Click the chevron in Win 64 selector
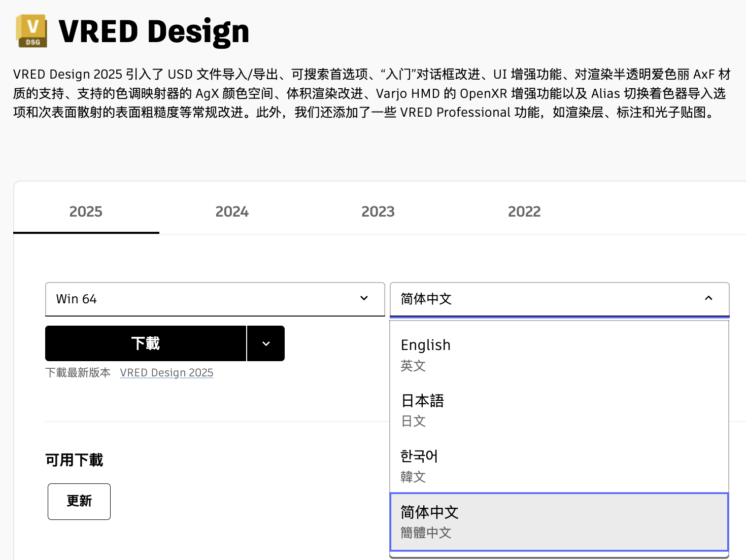The width and height of the screenshot is (746, 560). [x=364, y=298]
